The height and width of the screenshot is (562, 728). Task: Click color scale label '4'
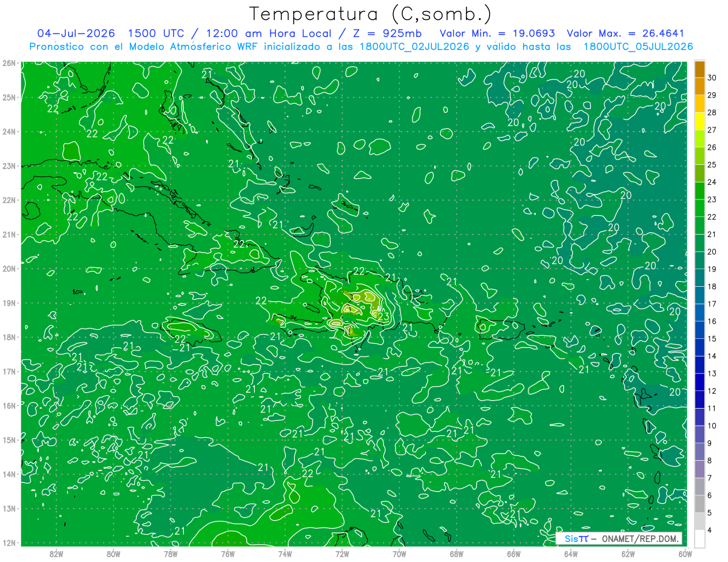[x=709, y=530]
